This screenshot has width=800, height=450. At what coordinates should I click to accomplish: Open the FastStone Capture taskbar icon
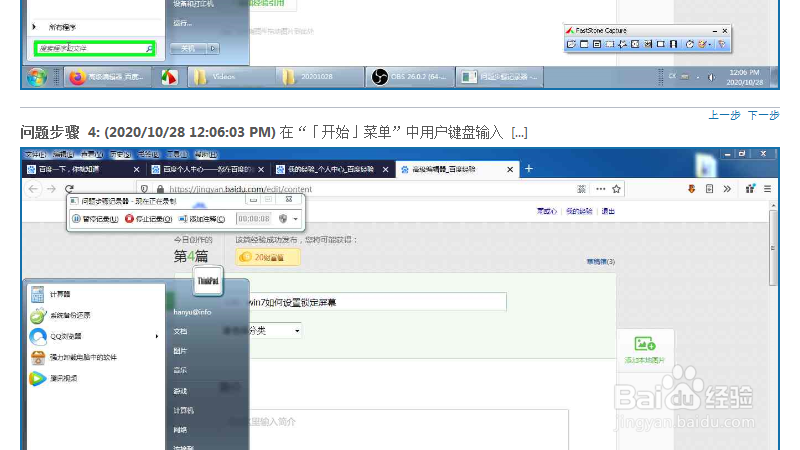click(169, 77)
